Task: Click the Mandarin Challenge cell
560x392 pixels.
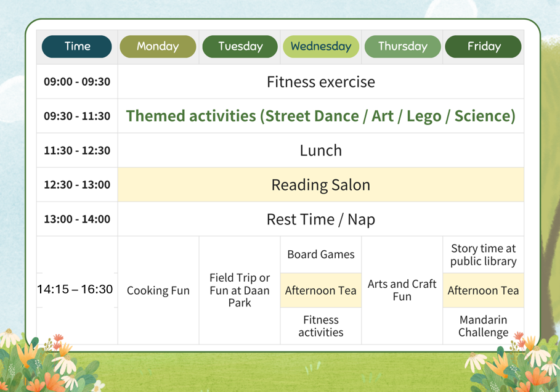Action: (483, 326)
